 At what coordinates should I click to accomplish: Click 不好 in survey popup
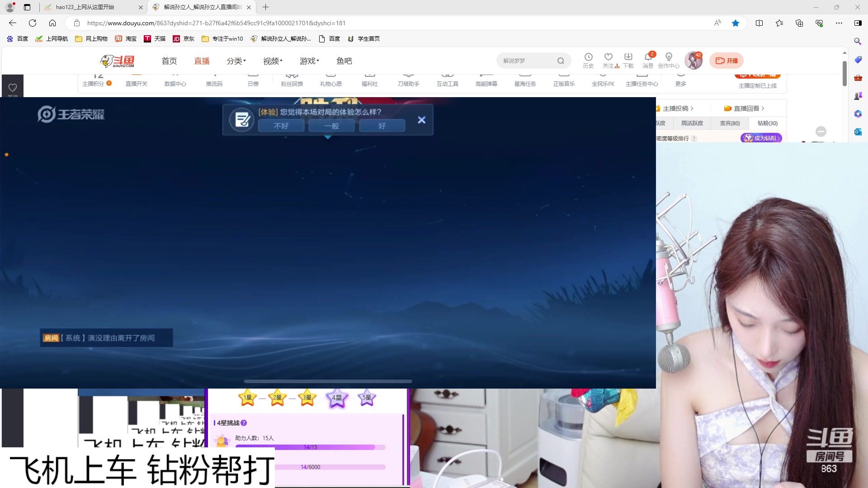tap(281, 126)
